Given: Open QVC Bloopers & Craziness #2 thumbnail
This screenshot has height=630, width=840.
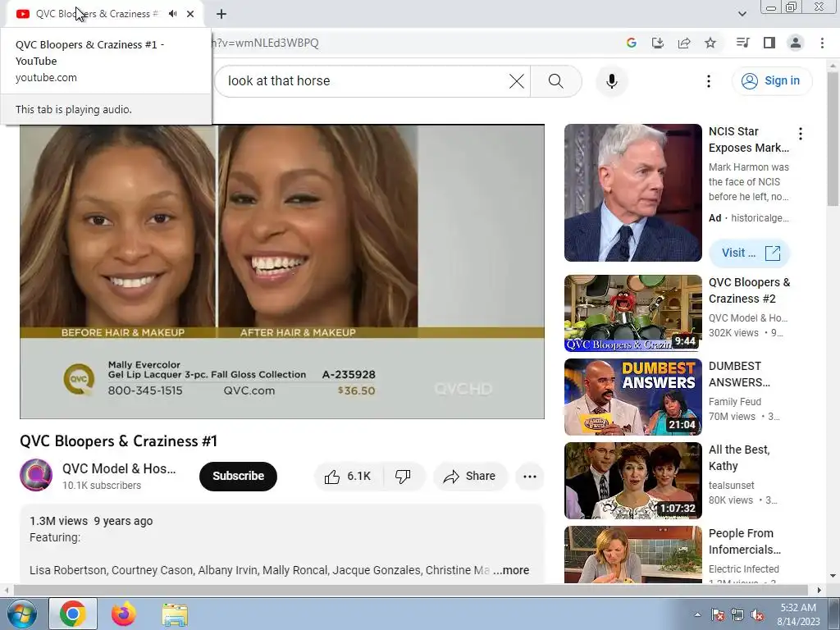Looking at the screenshot, I should pos(633,313).
